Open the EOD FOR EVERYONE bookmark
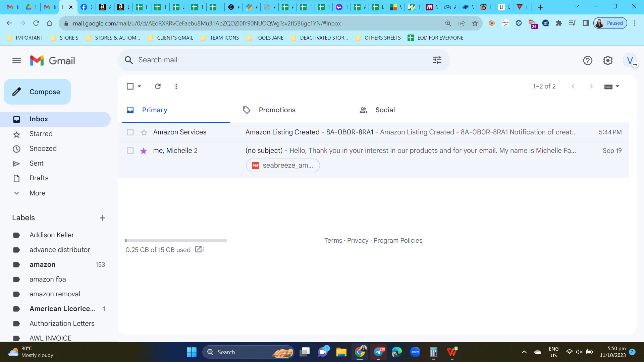Screen dimensions: 644x362 coord(435,38)
